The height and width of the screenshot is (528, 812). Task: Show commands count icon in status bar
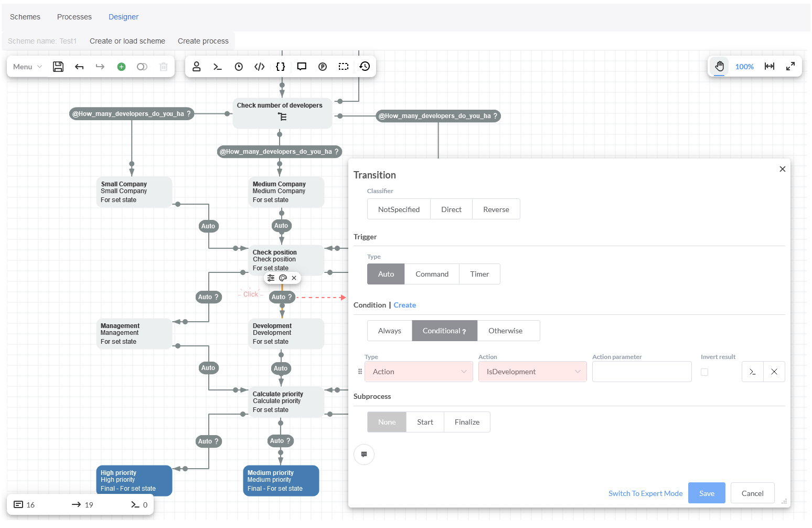pyautogui.click(x=135, y=505)
